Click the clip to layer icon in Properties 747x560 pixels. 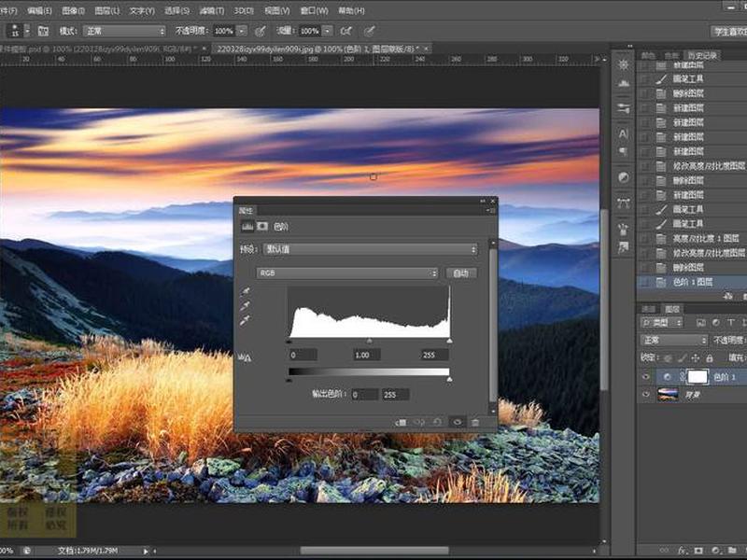point(401,423)
